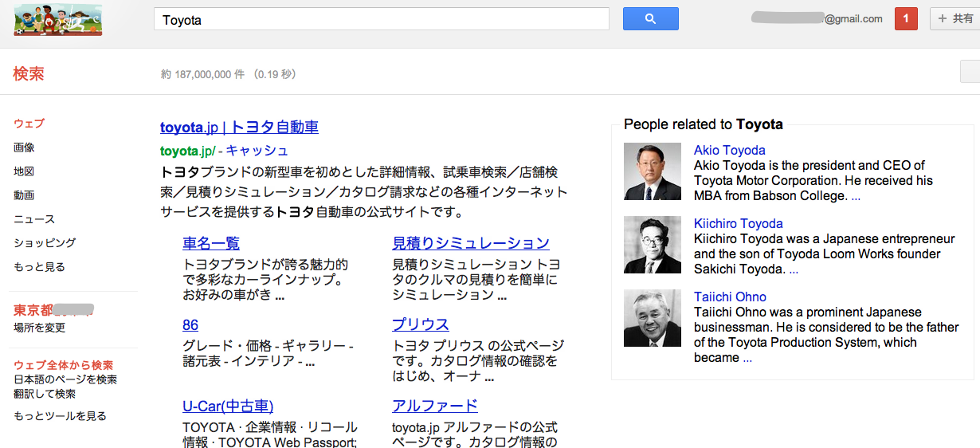Click Akio Toyoda's portrait photo
This screenshot has width=980, height=448.
653,171
